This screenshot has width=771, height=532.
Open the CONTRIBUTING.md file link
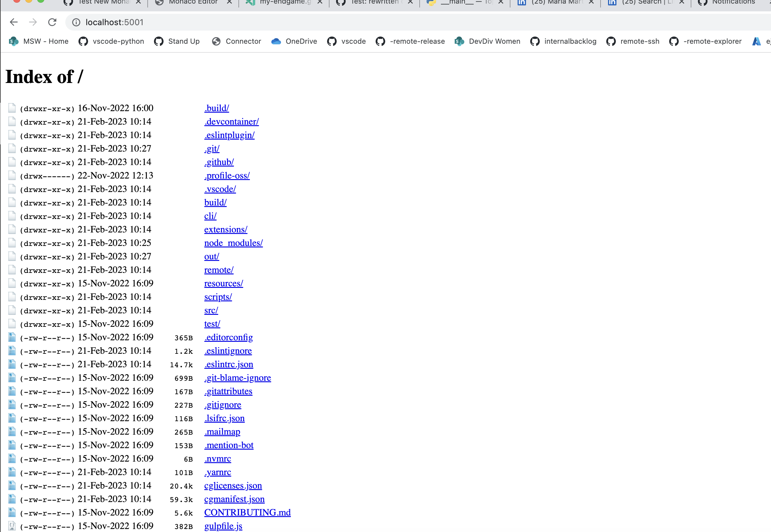[x=247, y=512]
